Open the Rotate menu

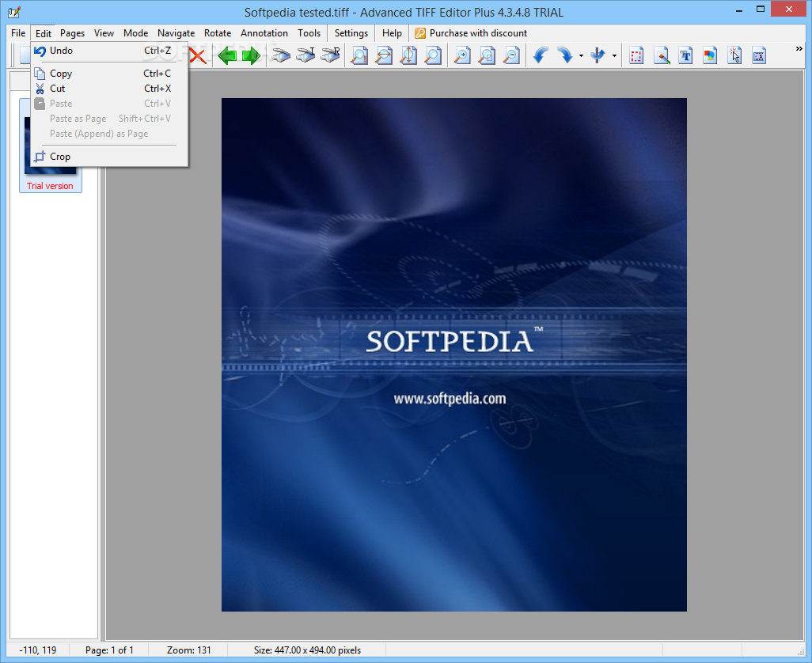point(218,33)
